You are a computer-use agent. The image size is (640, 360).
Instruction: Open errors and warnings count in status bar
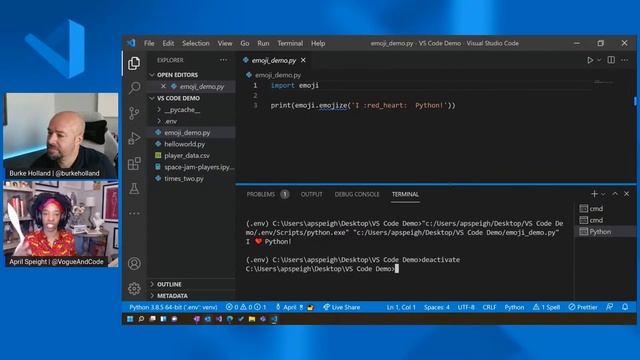point(246,307)
